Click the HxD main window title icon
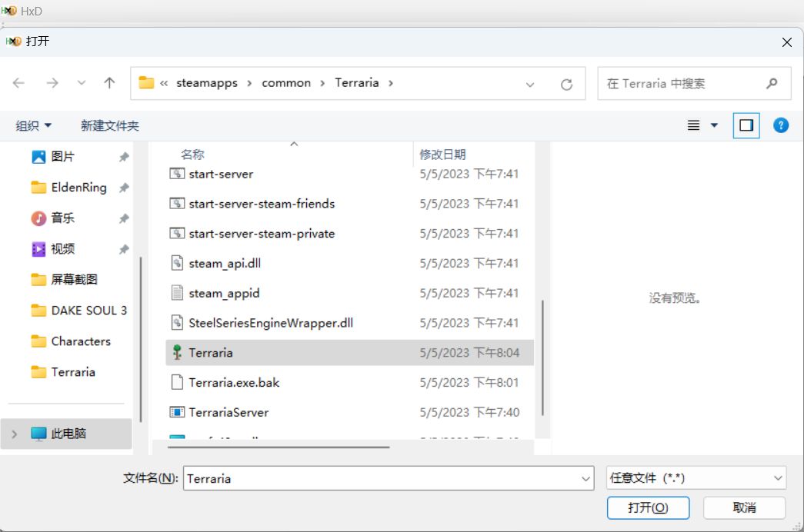Screen dimensions: 804x532 (x=8, y=10)
